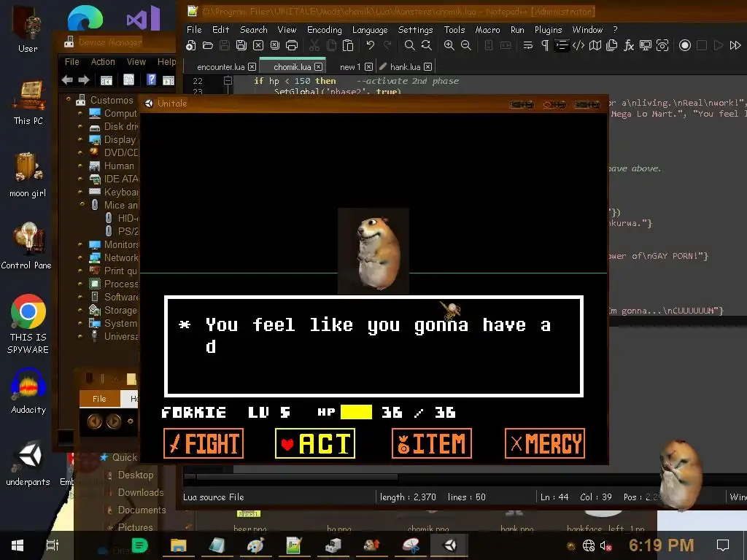Open the Encoding menu in Notepad++
The width and height of the screenshot is (747, 560).
pyautogui.click(x=325, y=29)
